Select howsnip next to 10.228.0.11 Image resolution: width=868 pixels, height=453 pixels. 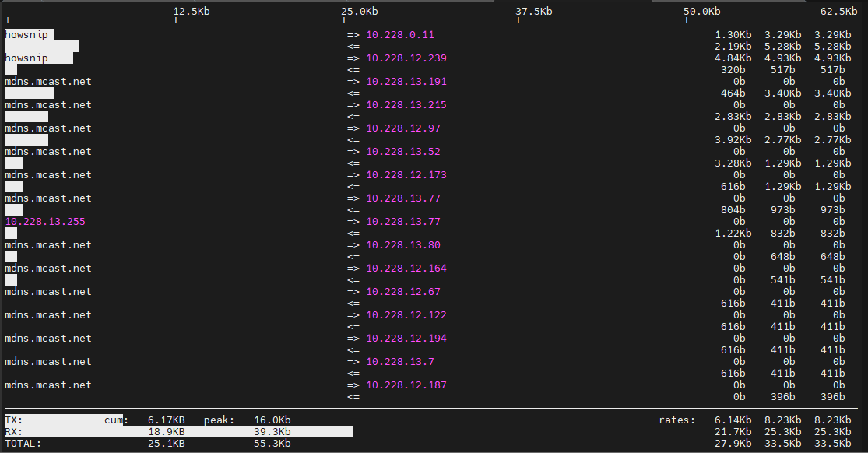[x=26, y=35]
